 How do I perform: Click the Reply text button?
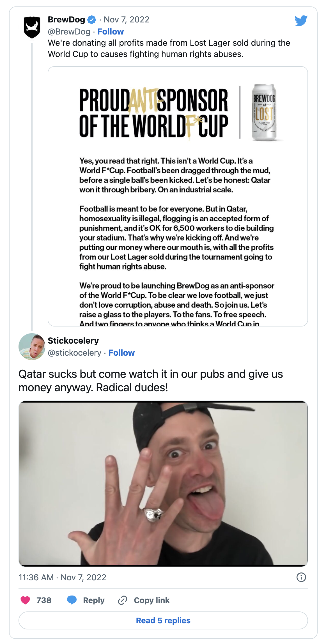[94, 600]
